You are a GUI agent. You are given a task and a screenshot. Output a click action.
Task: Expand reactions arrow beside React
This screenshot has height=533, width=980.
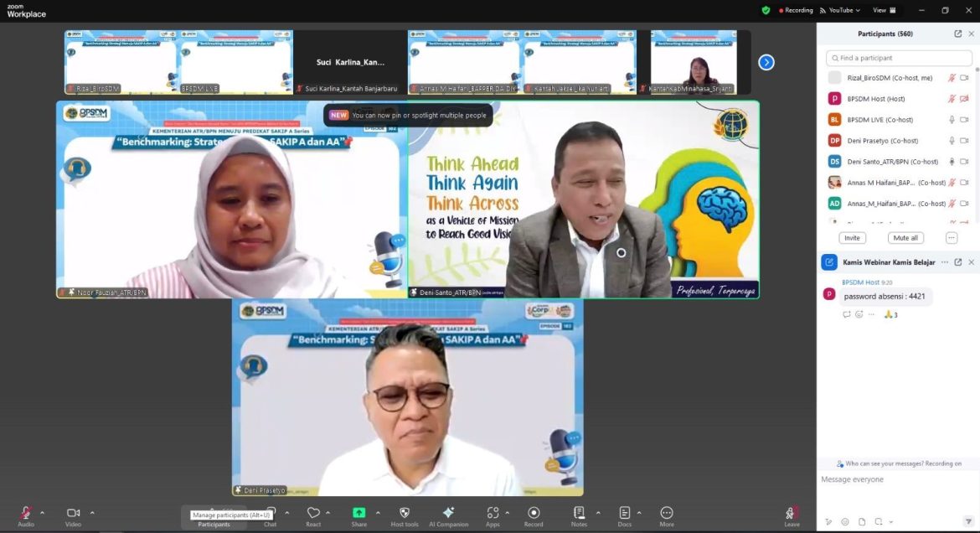[x=328, y=513]
